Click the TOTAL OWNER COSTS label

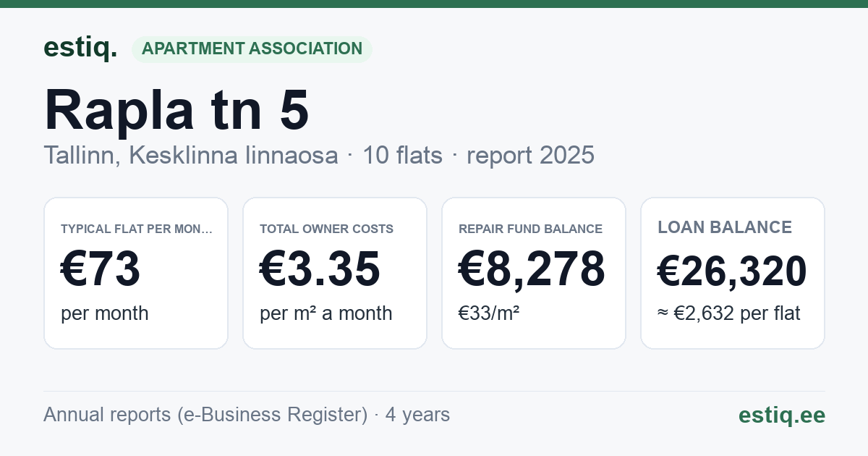(326, 229)
